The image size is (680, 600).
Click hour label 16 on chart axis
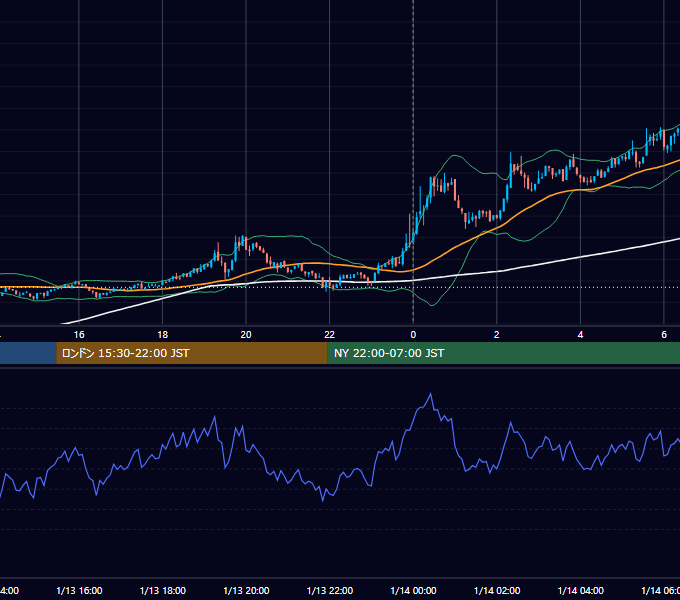tap(79, 335)
